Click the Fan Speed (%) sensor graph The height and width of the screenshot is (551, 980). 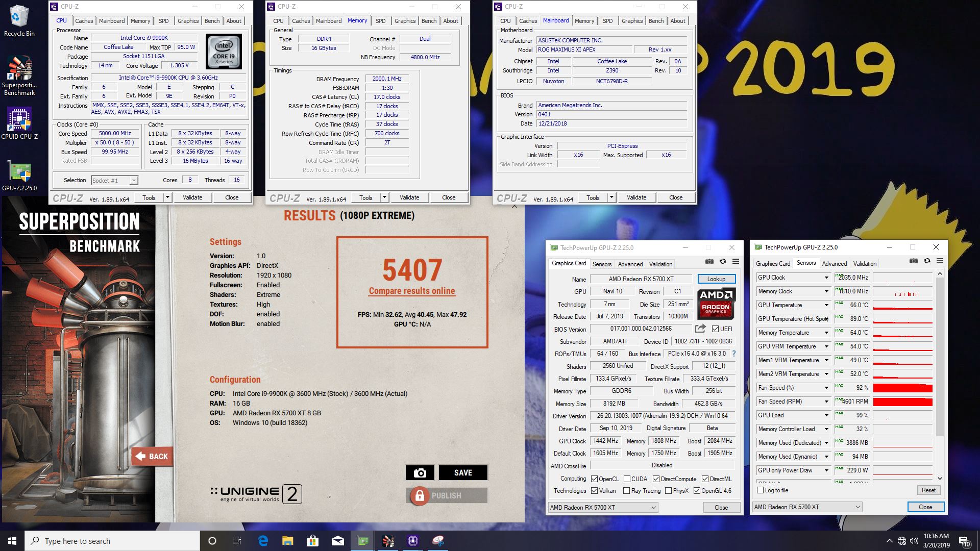[x=902, y=388]
